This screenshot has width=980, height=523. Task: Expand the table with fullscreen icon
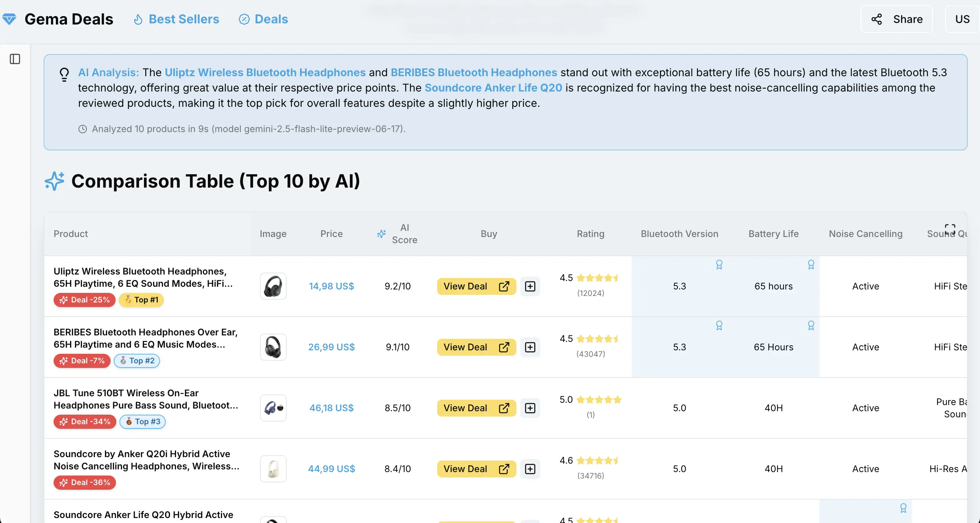950,229
